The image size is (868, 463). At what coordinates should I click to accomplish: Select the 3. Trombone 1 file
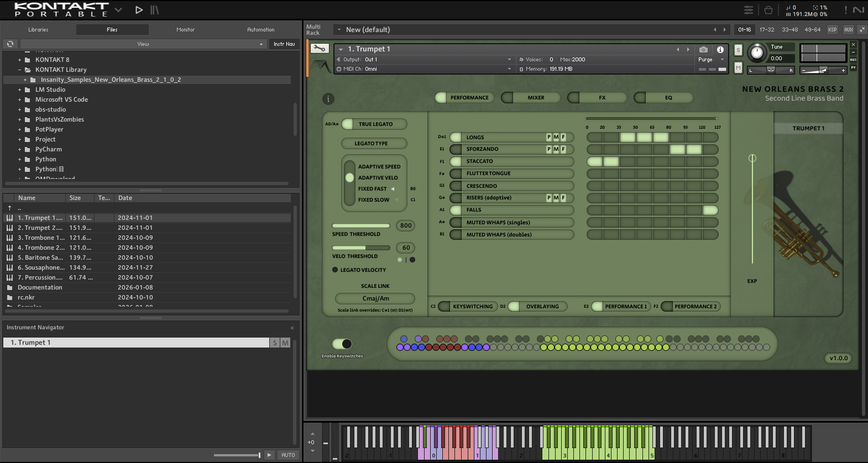pyautogui.click(x=41, y=238)
